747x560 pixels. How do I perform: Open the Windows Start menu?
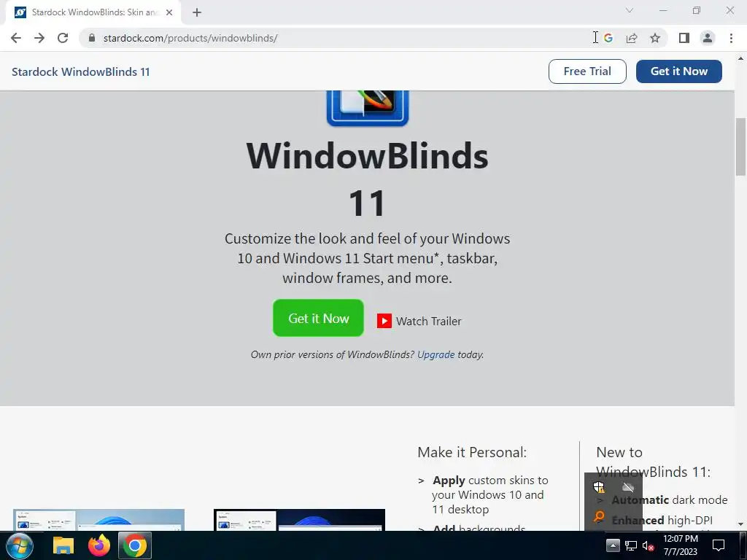[20, 545]
